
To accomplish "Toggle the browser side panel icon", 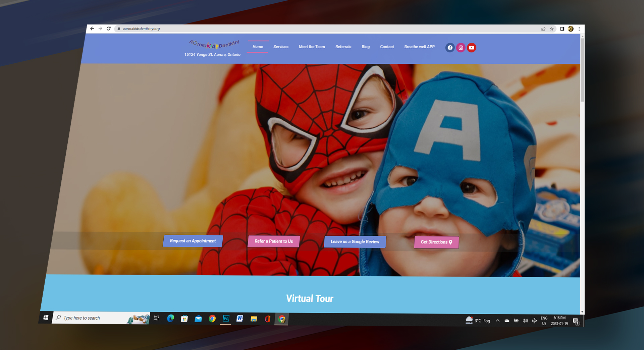I will [562, 29].
